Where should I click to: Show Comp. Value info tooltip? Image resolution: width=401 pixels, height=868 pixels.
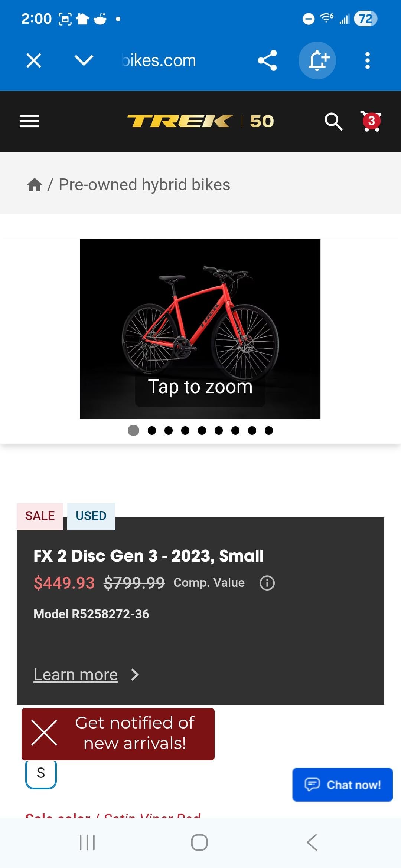point(267,583)
